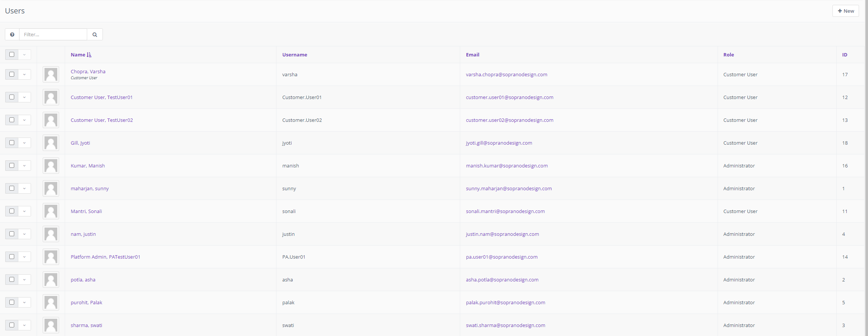This screenshot has height=336, width=868.
Task: Click the avatar icon for sharma, swati
Action: point(51,325)
